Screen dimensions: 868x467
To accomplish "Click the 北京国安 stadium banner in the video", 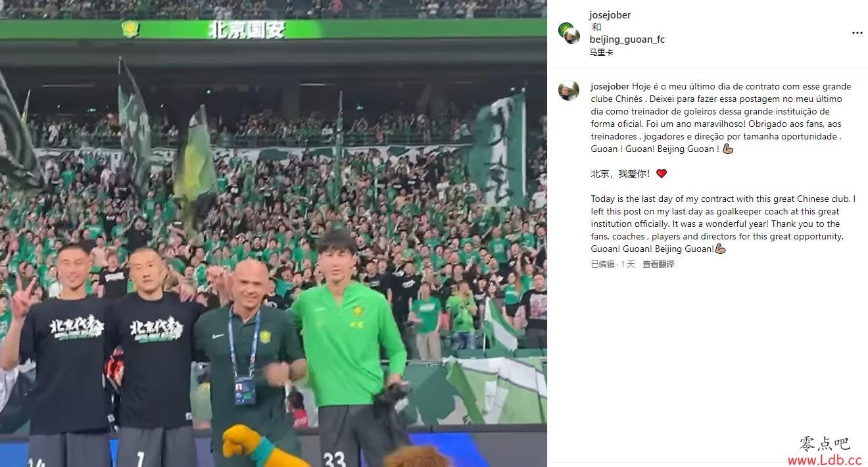I will (247, 30).
